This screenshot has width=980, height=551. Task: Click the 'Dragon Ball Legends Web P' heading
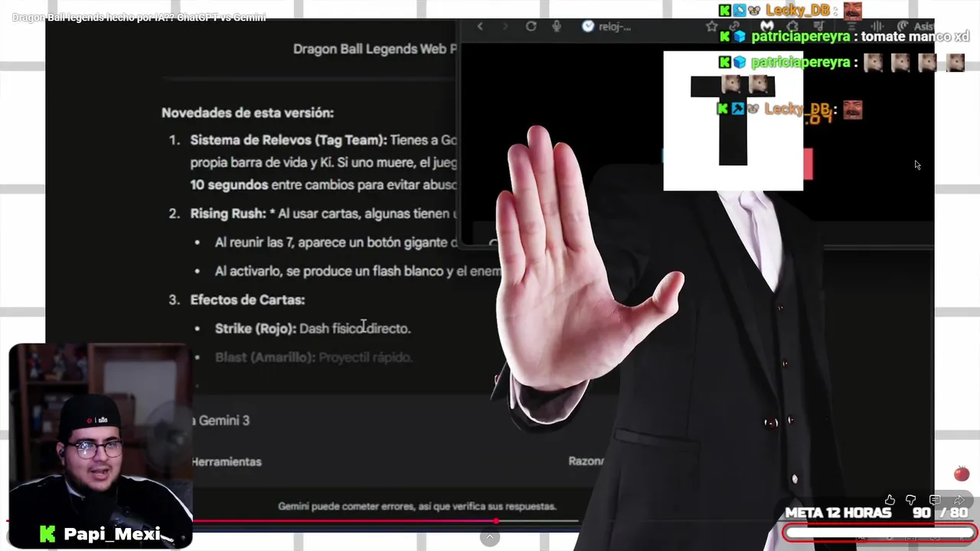click(374, 49)
